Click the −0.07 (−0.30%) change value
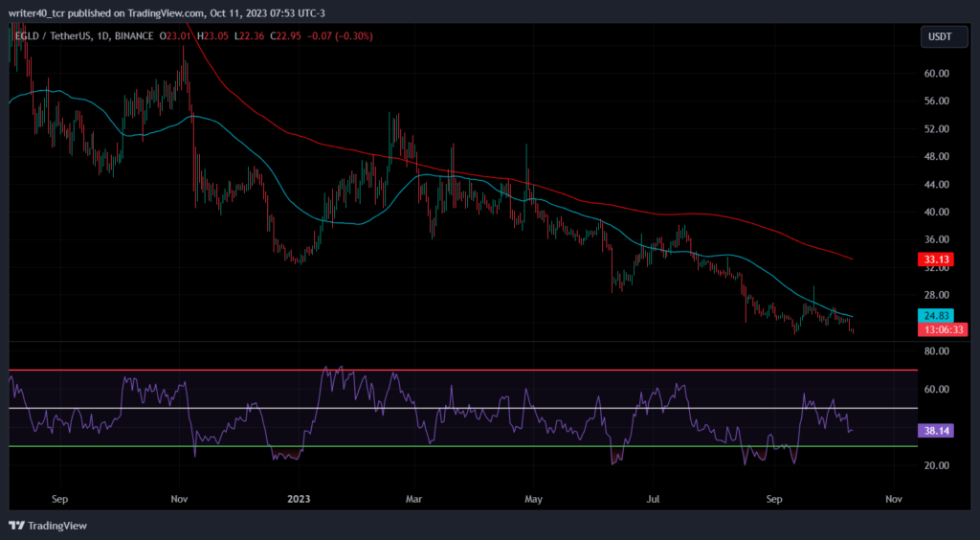 340,36
